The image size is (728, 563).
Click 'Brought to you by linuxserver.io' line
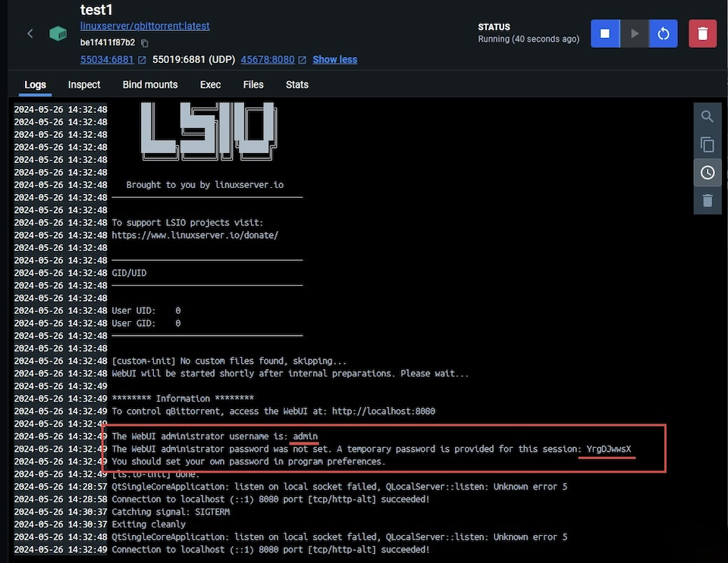point(205,185)
